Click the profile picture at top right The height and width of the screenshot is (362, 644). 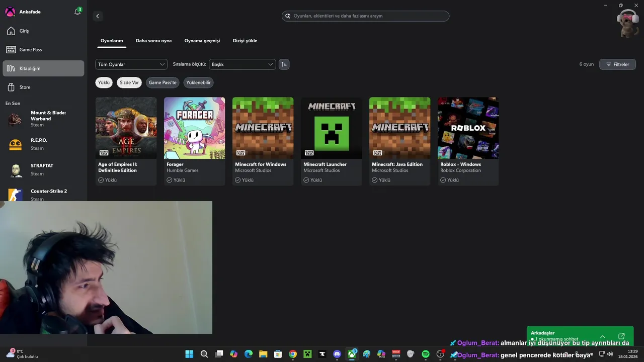tap(627, 23)
